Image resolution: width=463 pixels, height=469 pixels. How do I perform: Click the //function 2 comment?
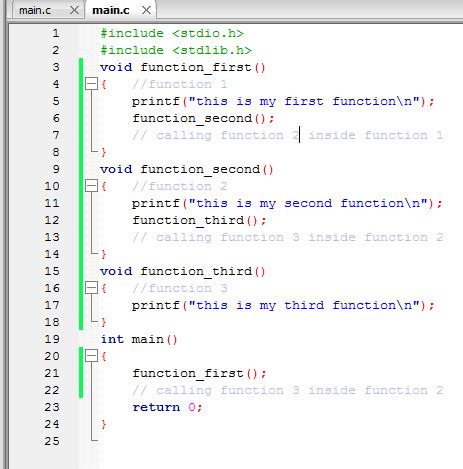180,186
